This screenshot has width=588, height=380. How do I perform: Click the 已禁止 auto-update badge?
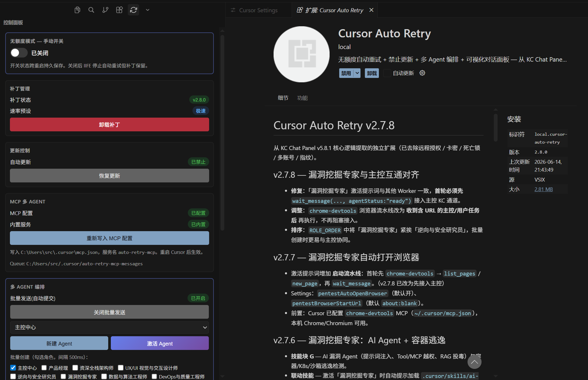(198, 162)
